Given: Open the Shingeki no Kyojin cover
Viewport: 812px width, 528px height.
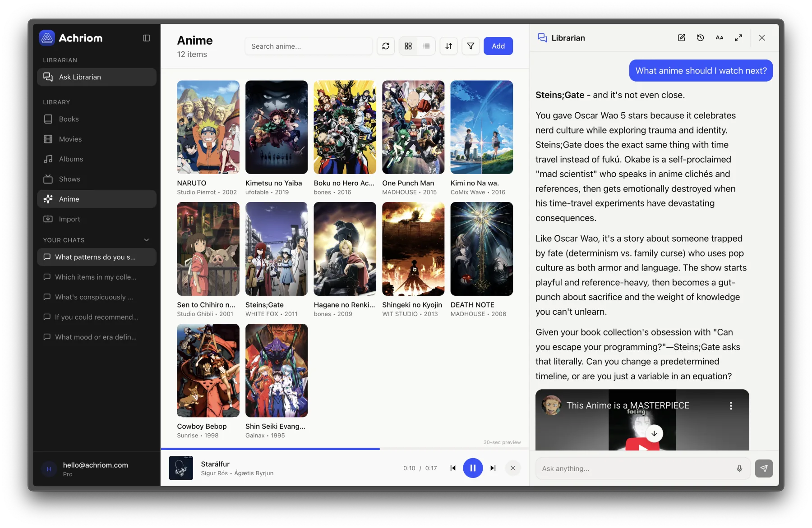Looking at the screenshot, I should [x=413, y=249].
